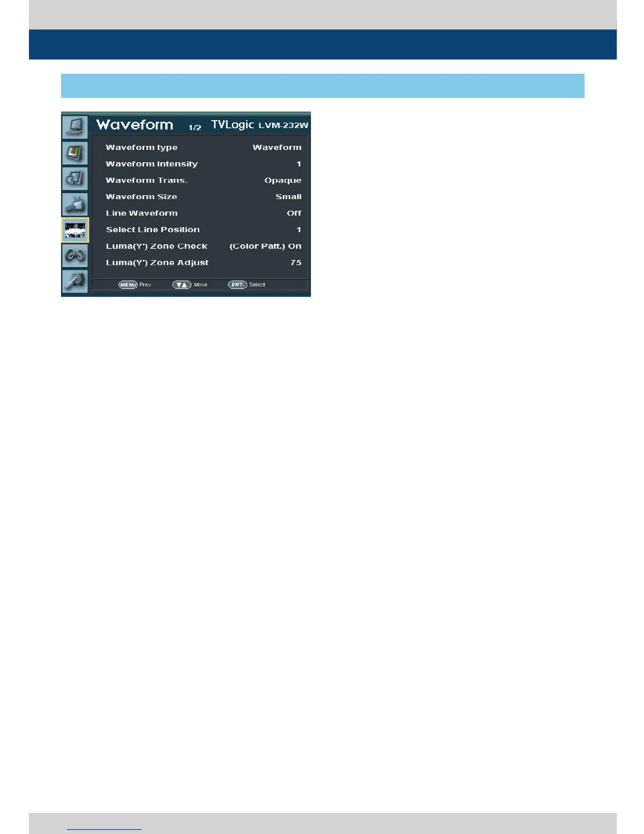Open the wrench system settings sidebar icon
This screenshot has height=834, width=644.
pyautogui.click(x=75, y=281)
